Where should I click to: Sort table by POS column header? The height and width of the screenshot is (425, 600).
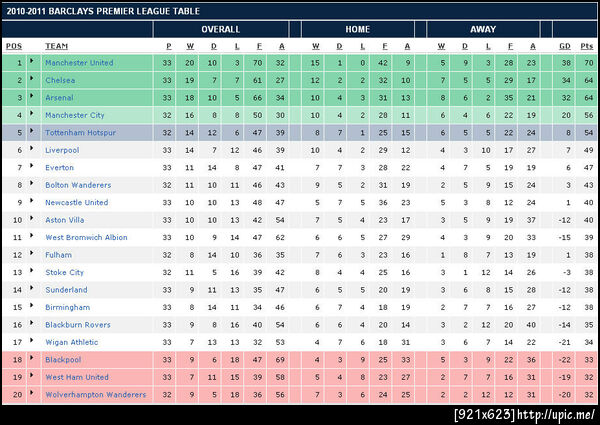[14, 46]
